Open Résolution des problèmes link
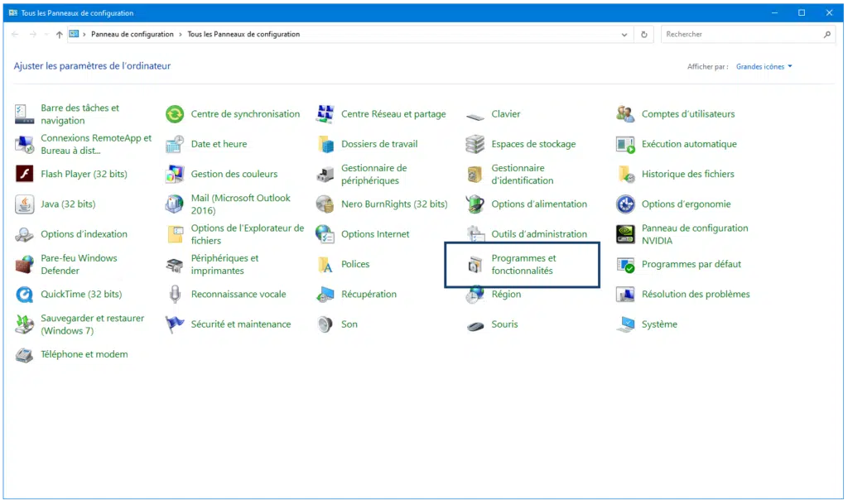 [696, 295]
